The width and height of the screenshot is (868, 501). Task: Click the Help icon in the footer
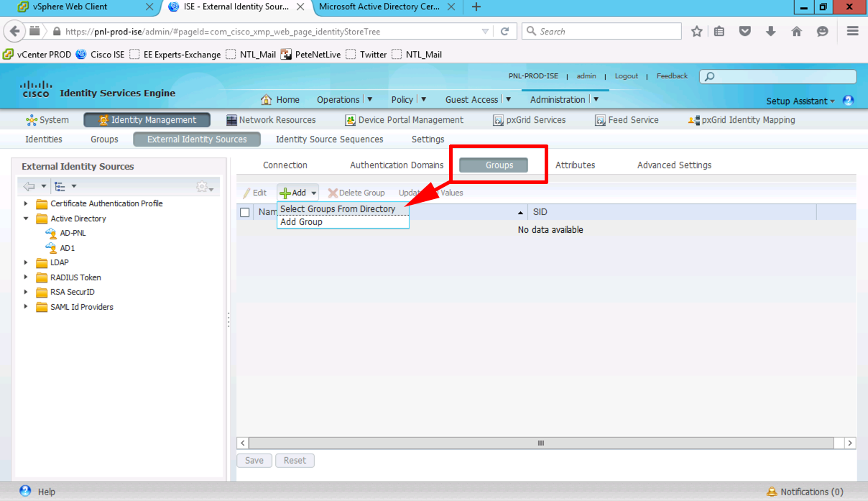click(26, 492)
